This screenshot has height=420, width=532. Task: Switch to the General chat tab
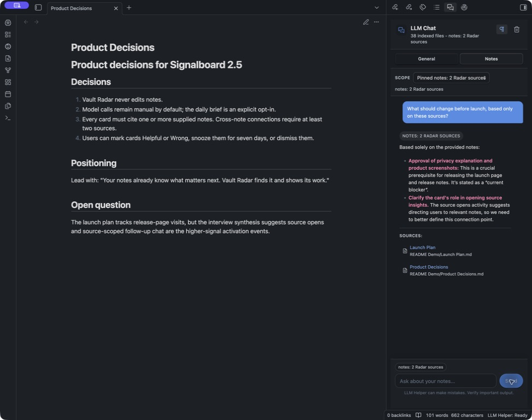426,59
